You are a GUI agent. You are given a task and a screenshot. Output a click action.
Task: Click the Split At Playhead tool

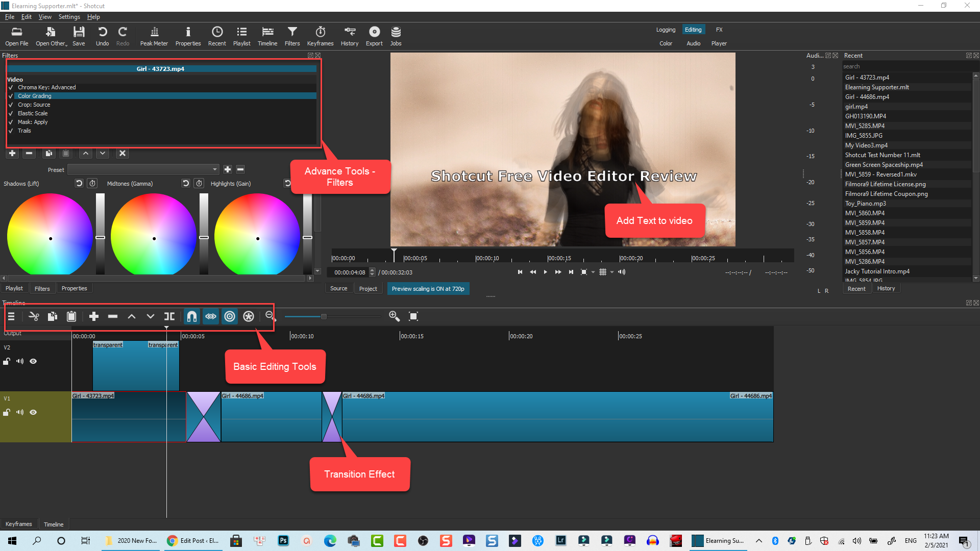[169, 317]
